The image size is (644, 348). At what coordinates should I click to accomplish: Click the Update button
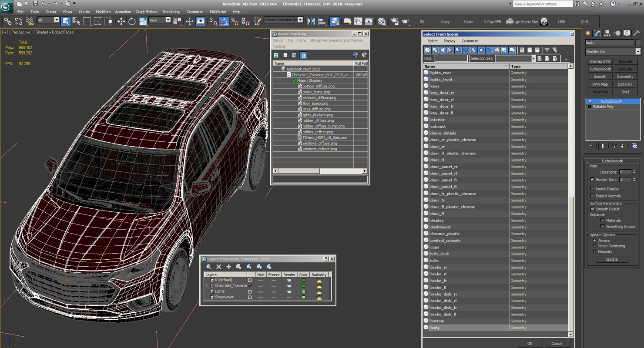tap(611, 259)
